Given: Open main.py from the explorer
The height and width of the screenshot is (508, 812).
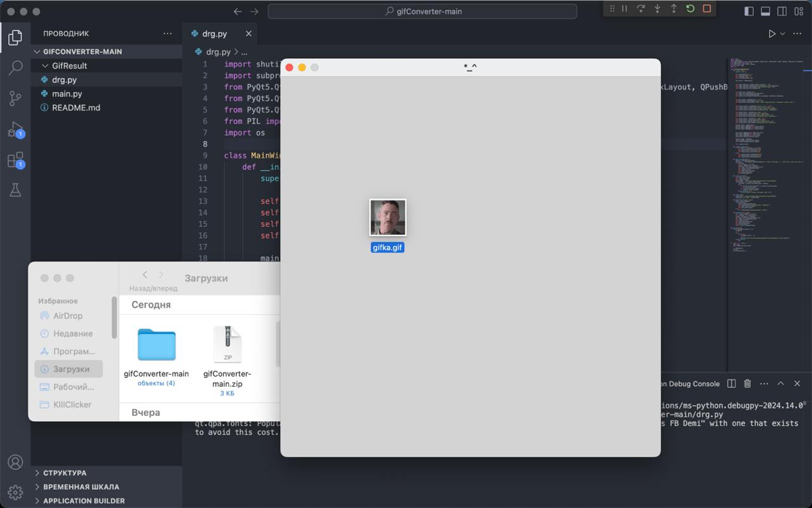Looking at the screenshot, I should point(67,93).
